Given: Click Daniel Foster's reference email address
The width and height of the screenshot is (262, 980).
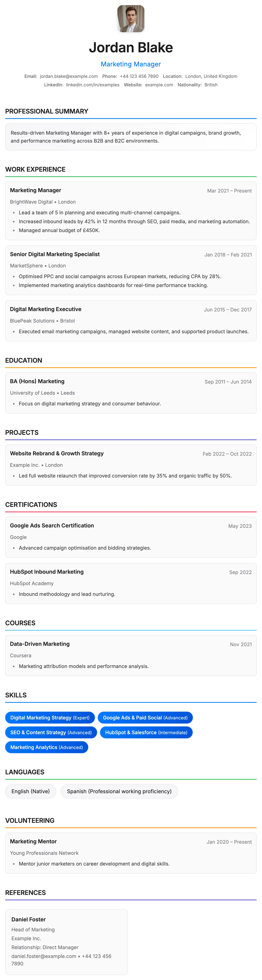Looking at the screenshot, I should pyautogui.click(x=44, y=956).
